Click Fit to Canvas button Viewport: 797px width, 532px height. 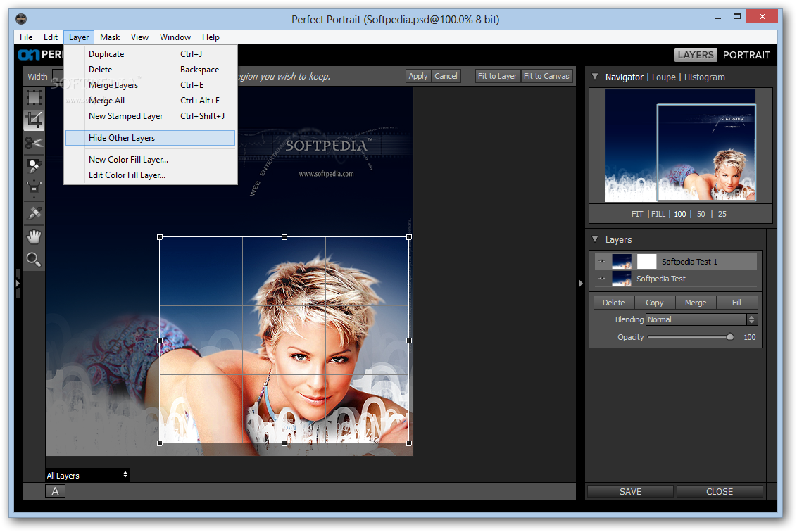(546, 76)
